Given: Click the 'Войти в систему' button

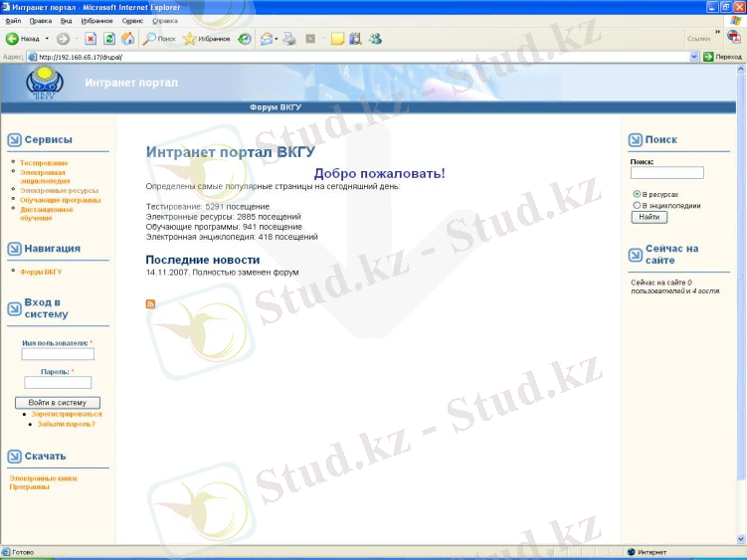Looking at the screenshot, I should [58, 403].
